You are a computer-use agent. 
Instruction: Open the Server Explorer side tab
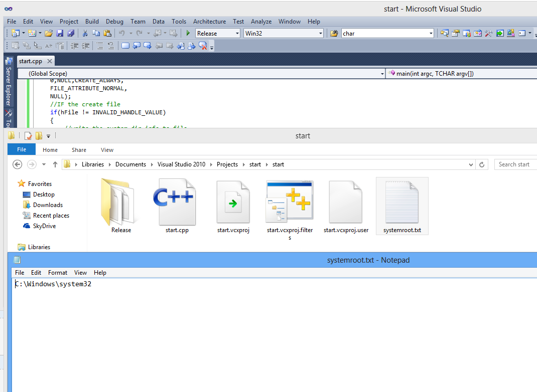tap(9, 82)
